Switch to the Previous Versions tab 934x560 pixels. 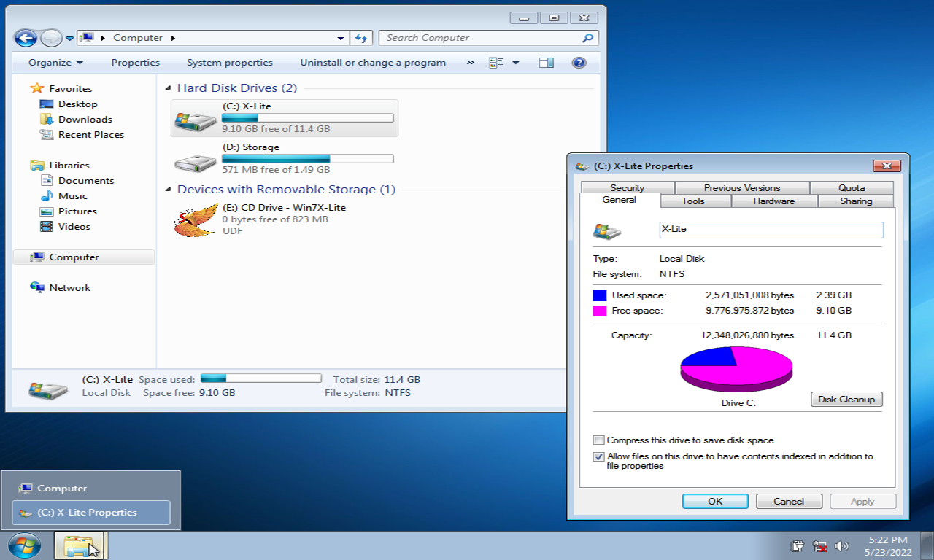pos(742,187)
